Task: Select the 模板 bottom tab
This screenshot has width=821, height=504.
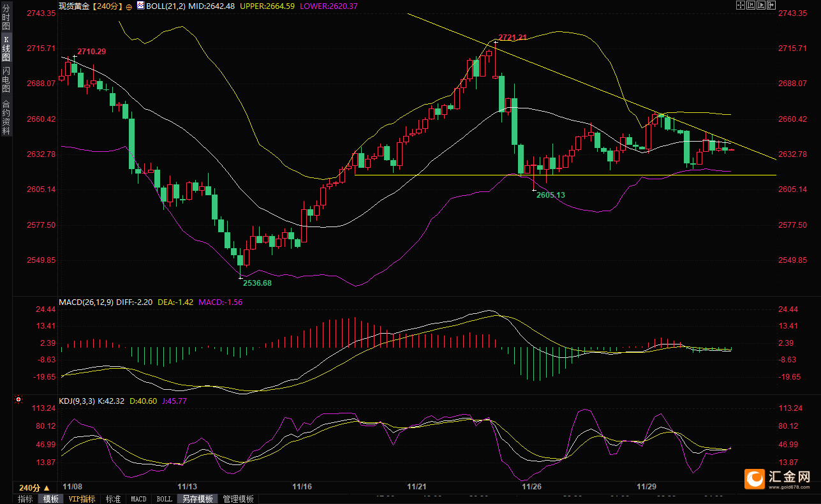Action: (x=50, y=499)
